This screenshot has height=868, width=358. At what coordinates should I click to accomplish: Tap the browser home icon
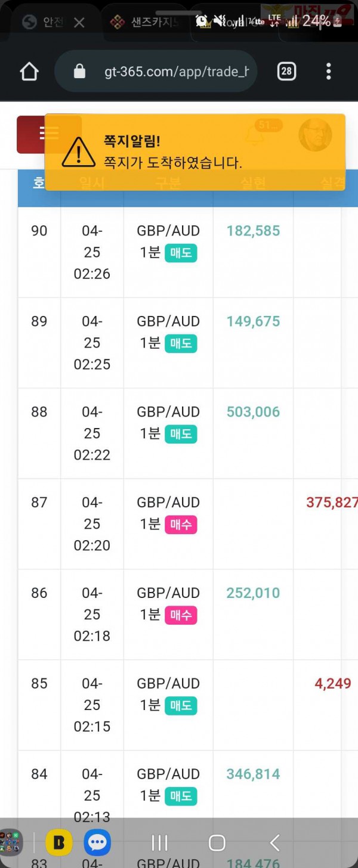click(29, 72)
